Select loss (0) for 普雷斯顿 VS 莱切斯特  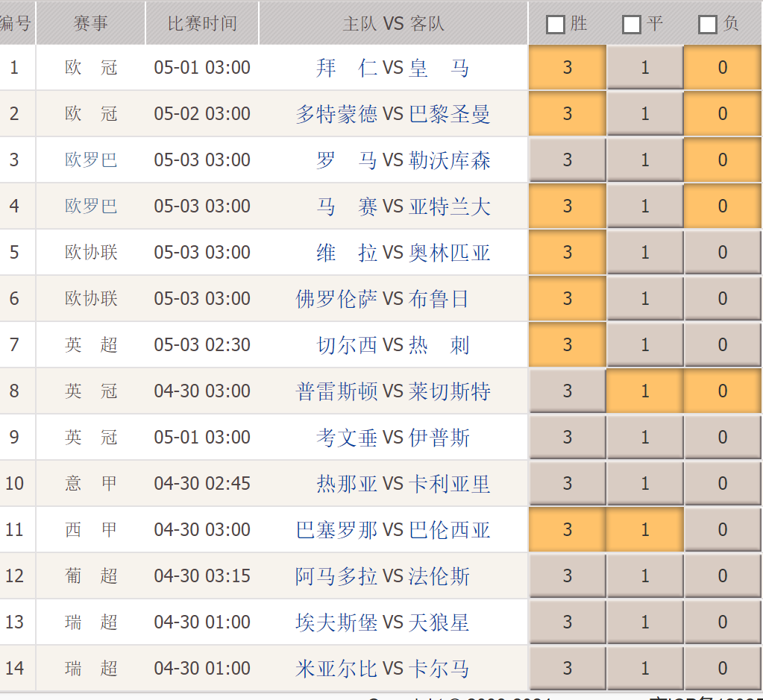[723, 391]
